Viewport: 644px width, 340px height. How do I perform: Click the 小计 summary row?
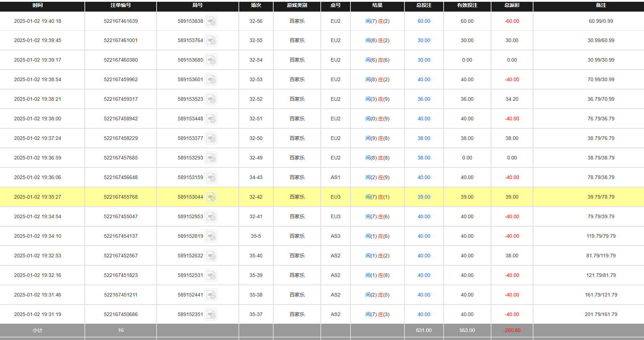pos(38,330)
